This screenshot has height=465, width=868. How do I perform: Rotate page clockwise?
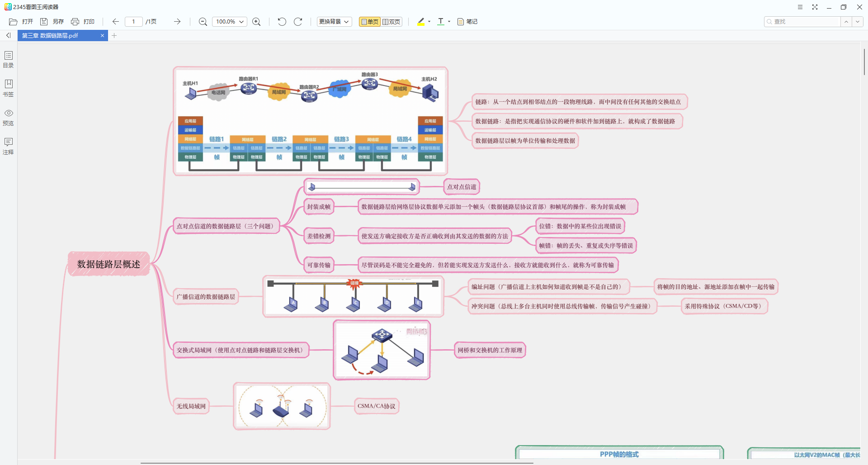(x=298, y=22)
